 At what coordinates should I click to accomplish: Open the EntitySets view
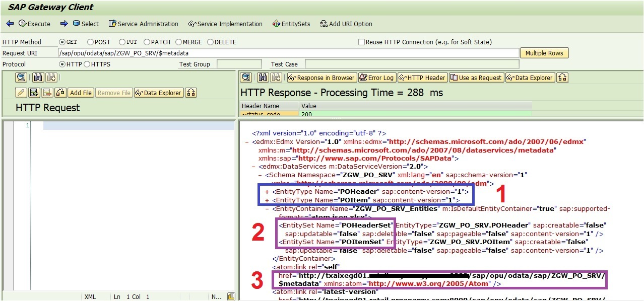pyautogui.click(x=291, y=24)
